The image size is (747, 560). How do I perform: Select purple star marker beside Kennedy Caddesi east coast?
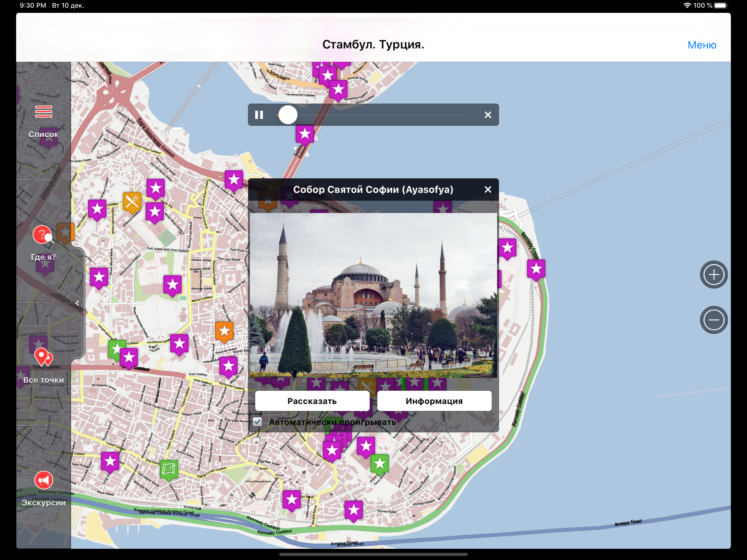(536, 270)
